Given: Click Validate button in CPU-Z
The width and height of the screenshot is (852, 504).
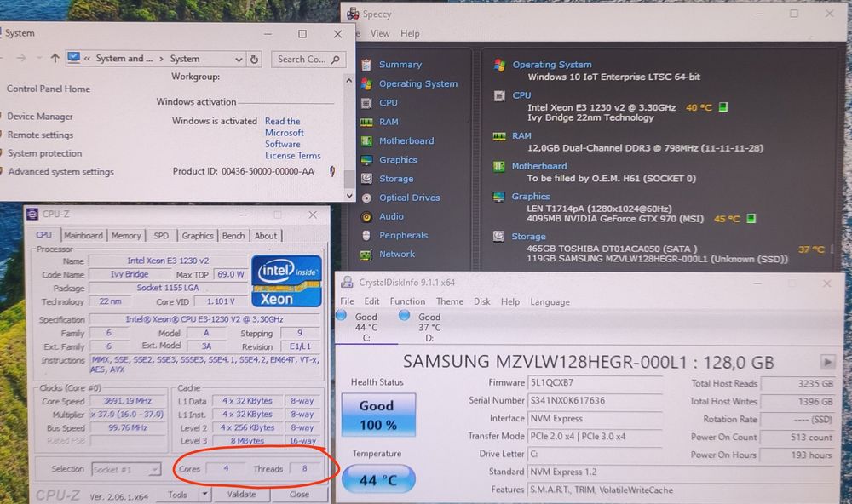Looking at the screenshot, I should coord(241,495).
